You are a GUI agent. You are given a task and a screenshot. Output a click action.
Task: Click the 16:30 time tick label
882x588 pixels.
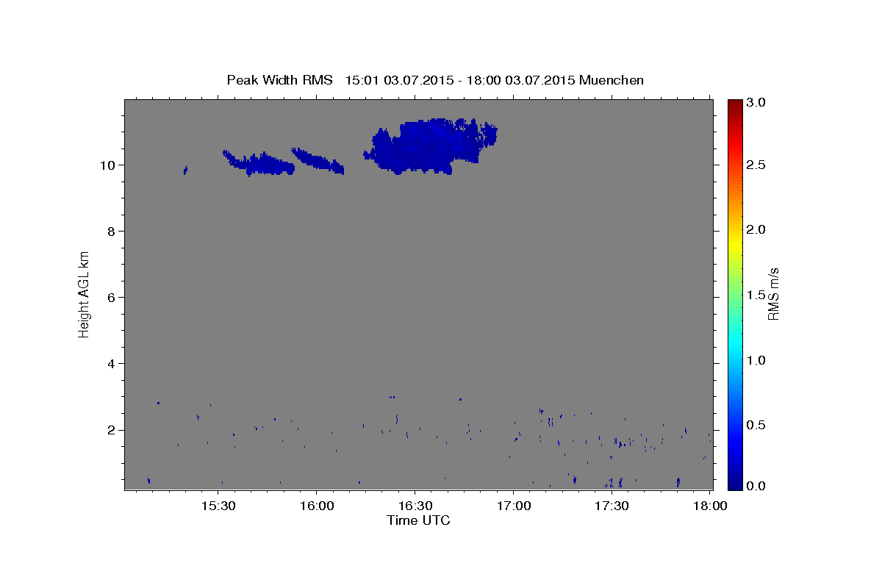pyautogui.click(x=415, y=506)
